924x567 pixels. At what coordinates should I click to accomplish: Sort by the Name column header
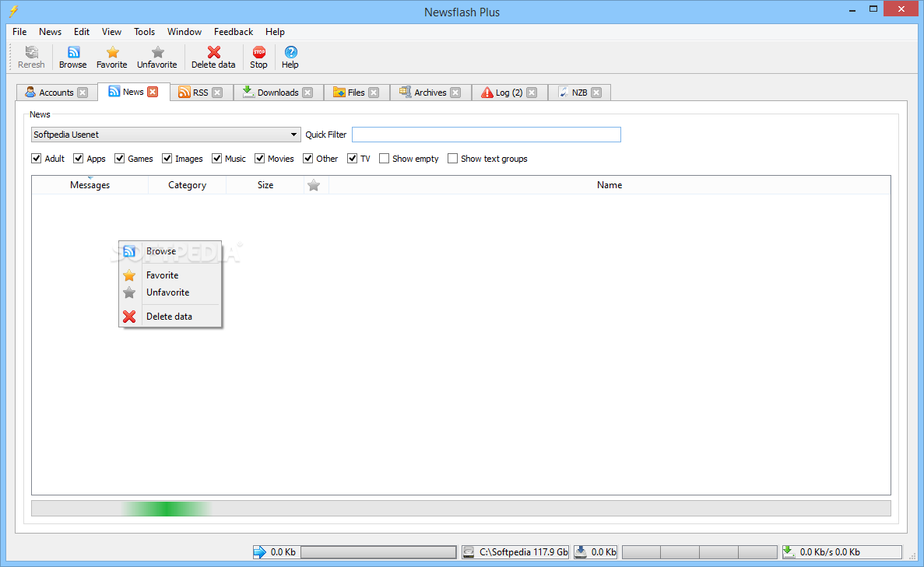[610, 185]
